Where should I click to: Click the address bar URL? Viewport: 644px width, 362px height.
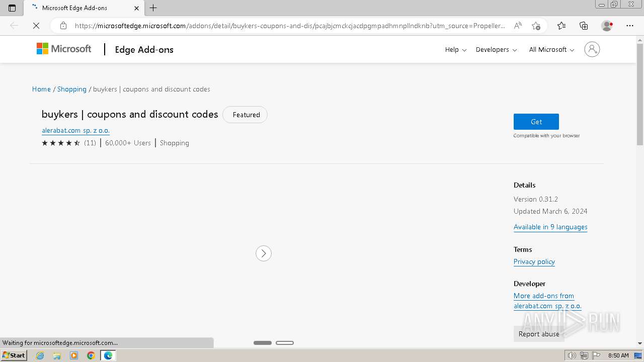click(x=290, y=26)
